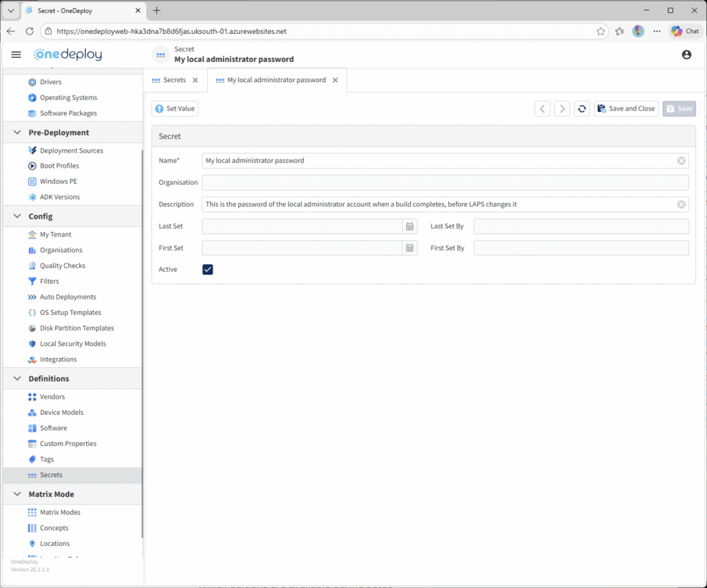
Task: Open Copilot Chat in the browser
Action: click(685, 31)
